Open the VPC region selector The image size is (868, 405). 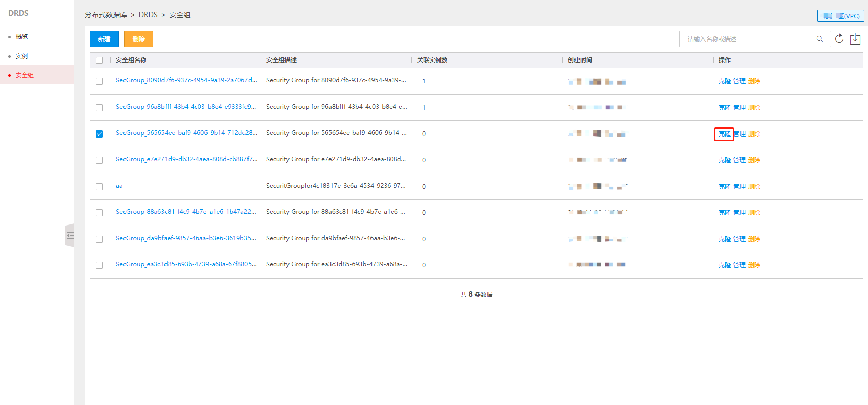[x=841, y=16]
